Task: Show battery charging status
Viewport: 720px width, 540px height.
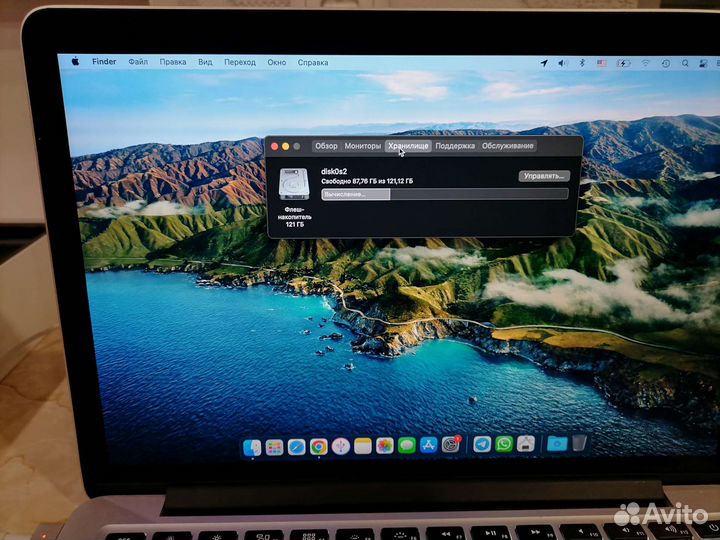Action: pyautogui.click(x=623, y=63)
